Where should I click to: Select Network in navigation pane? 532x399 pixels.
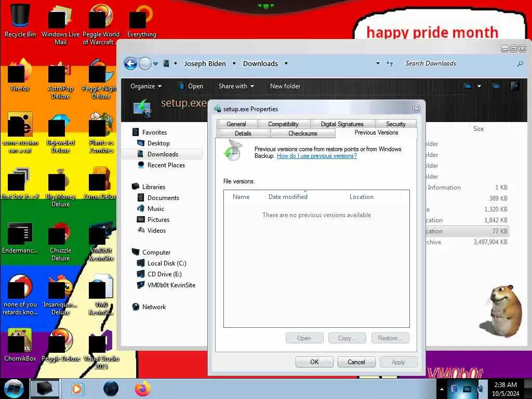coord(154,307)
